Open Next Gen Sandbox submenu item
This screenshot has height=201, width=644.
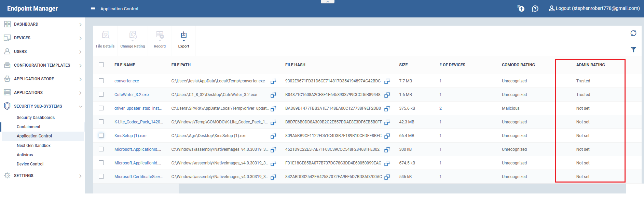tap(33, 146)
